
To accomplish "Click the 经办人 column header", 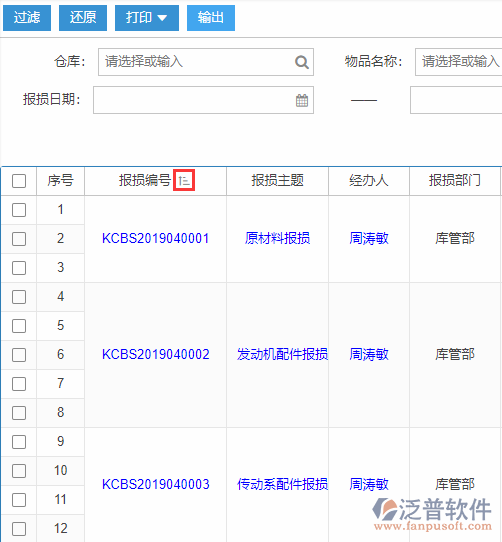I will (x=369, y=181).
